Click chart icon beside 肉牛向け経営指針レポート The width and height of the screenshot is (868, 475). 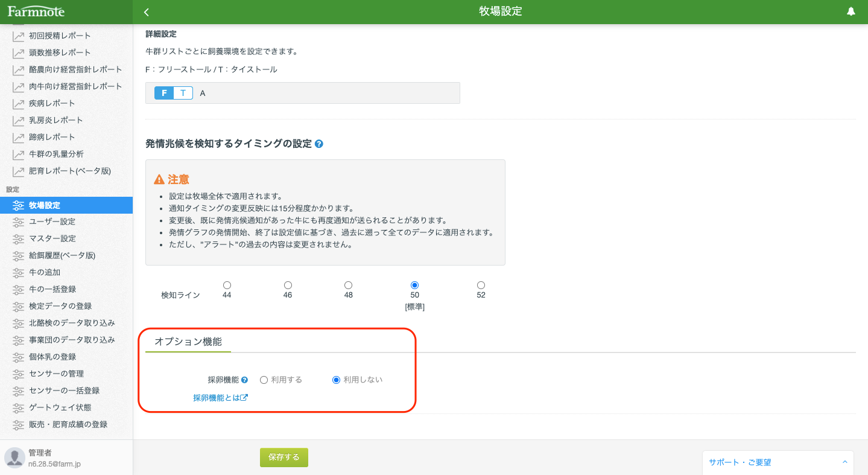click(18, 86)
